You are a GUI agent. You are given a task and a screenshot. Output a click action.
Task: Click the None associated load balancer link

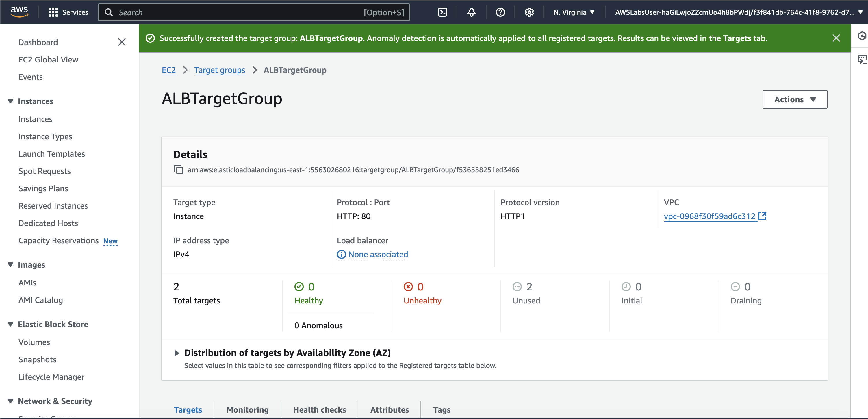[x=378, y=255]
